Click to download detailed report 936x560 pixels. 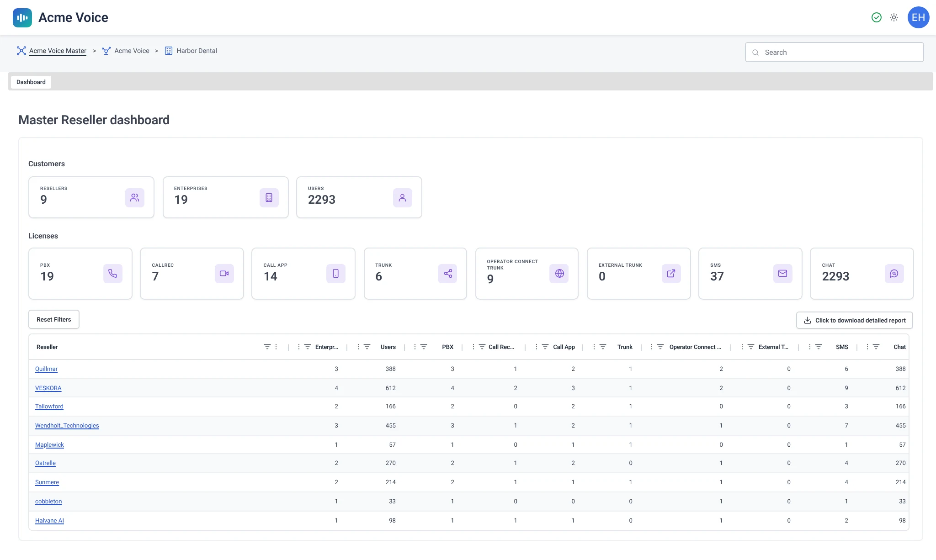tap(855, 320)
